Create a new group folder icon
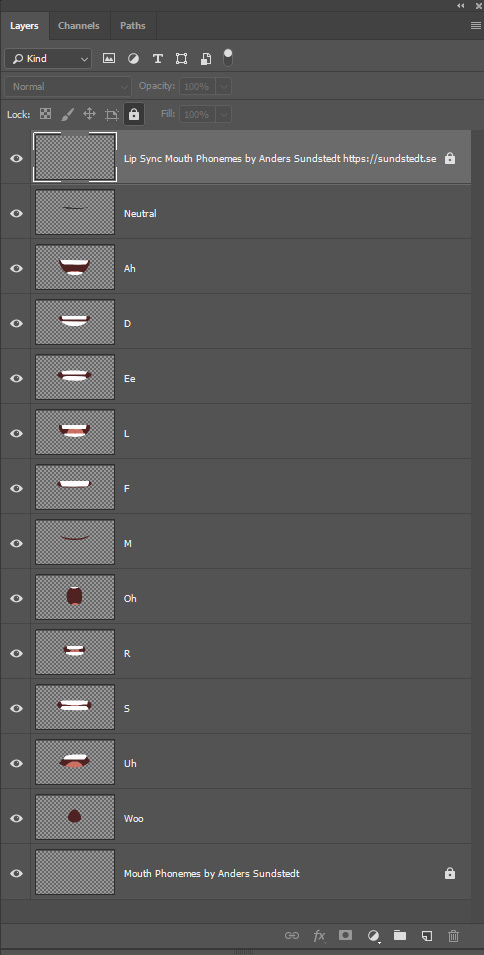 pyautogui.click(x=400, y=936)
